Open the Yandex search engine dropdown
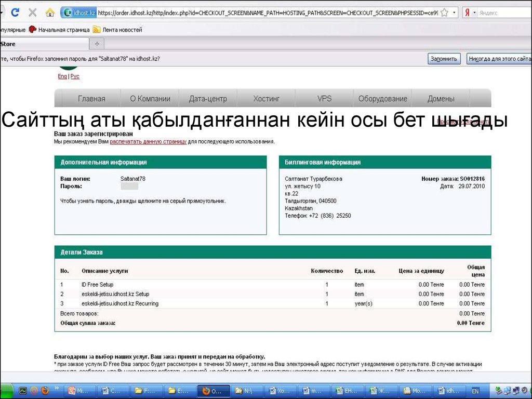Viewport: 532px width, 399px height. click(x=469, y=12)
